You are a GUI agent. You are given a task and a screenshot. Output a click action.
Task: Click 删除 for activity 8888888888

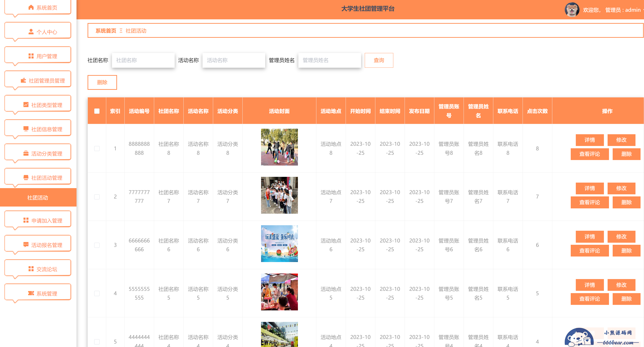pos(626,154)
